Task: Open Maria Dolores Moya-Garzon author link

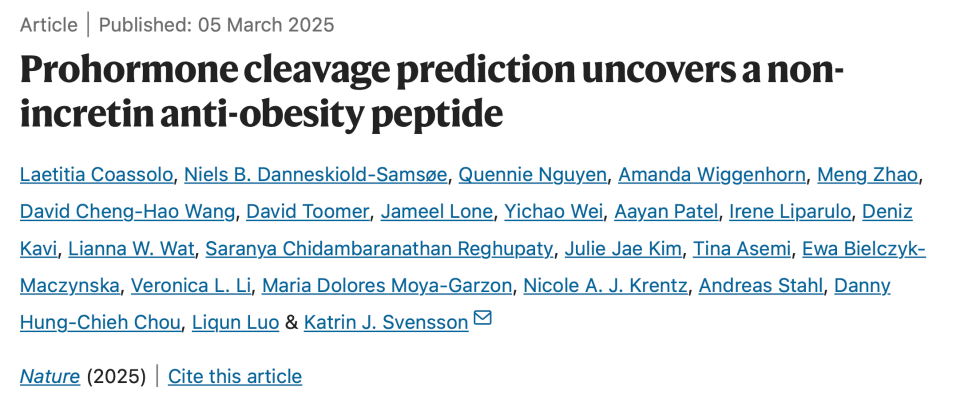Action: click(387, 285)
